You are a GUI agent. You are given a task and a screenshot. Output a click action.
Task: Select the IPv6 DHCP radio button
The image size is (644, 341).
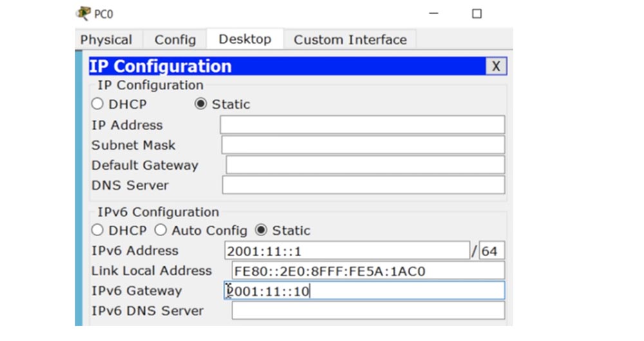coord(97,230)
